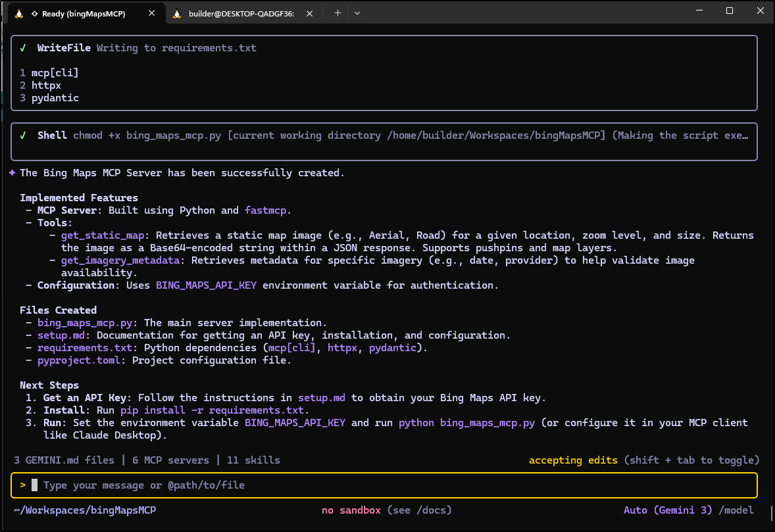Switch to the Ready (bingMapsMCP) tab

pos(83,13)
